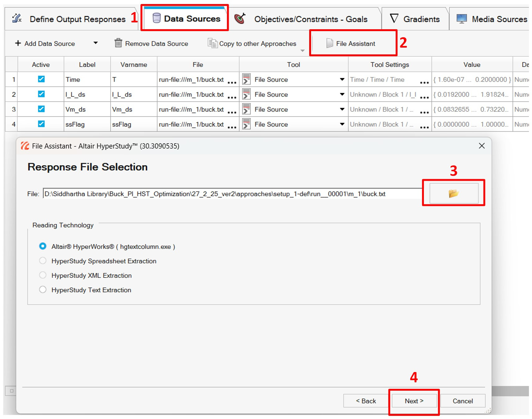Click the Value cell in Time row
Viewport: 532px width, 419px height.
click(x=472, y=79)
